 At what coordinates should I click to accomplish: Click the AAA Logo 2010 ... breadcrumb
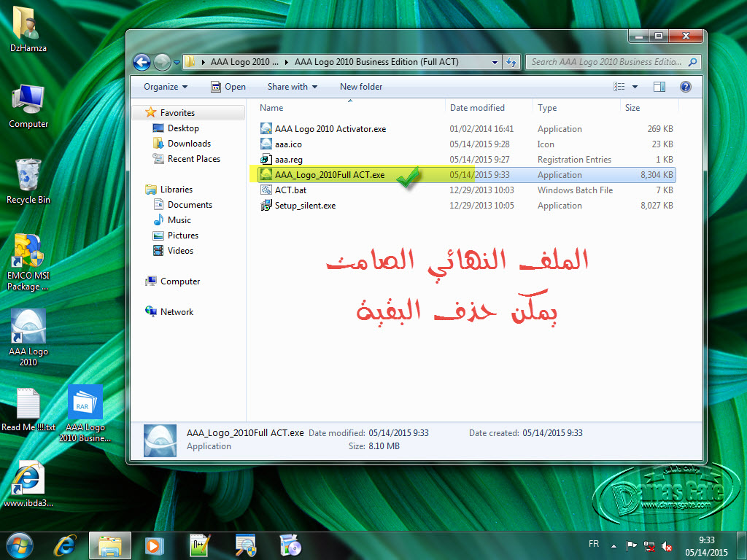pyautogui.click(x=244, y=62)
